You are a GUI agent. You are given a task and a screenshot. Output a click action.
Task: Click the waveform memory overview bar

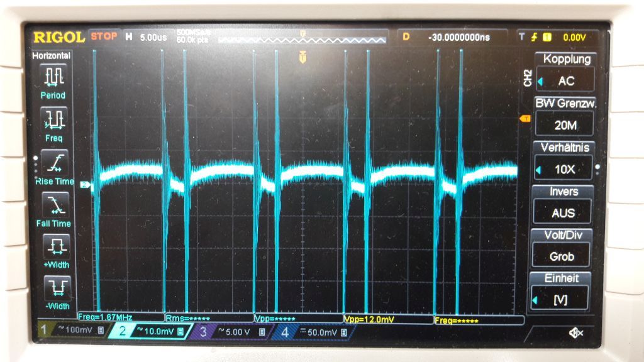coord(302,40)
